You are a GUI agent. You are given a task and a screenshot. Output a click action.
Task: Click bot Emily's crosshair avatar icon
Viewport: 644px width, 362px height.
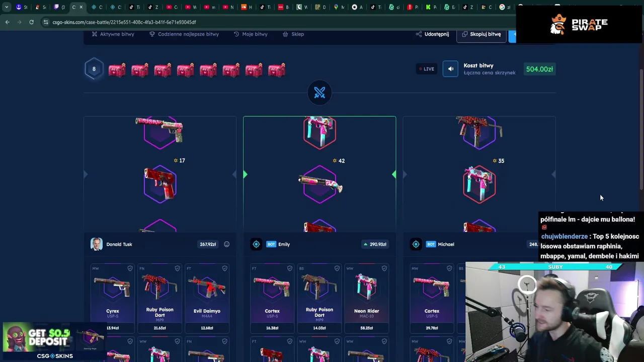coord(256,244)
